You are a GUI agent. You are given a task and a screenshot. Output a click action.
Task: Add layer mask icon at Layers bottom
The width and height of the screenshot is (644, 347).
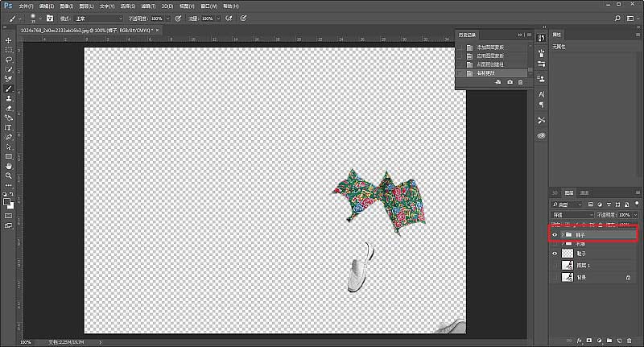pyautogui.click(x=589, y=341)
